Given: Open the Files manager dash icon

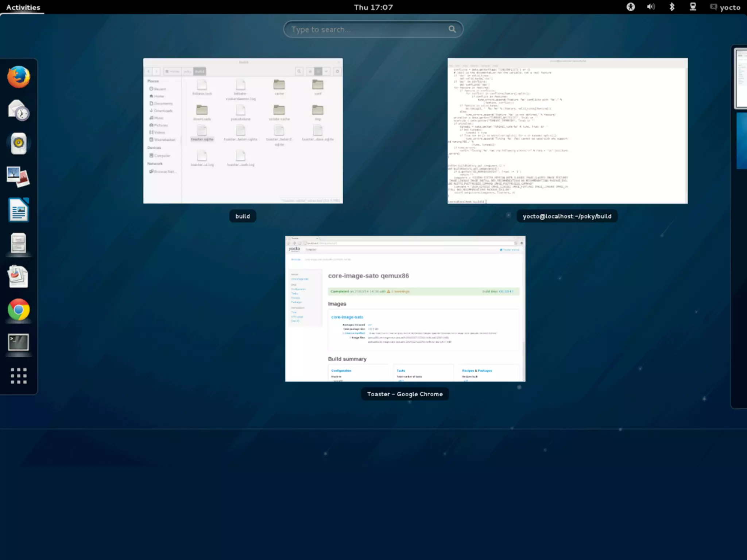Looking at the screenshot, I should 19,243.
